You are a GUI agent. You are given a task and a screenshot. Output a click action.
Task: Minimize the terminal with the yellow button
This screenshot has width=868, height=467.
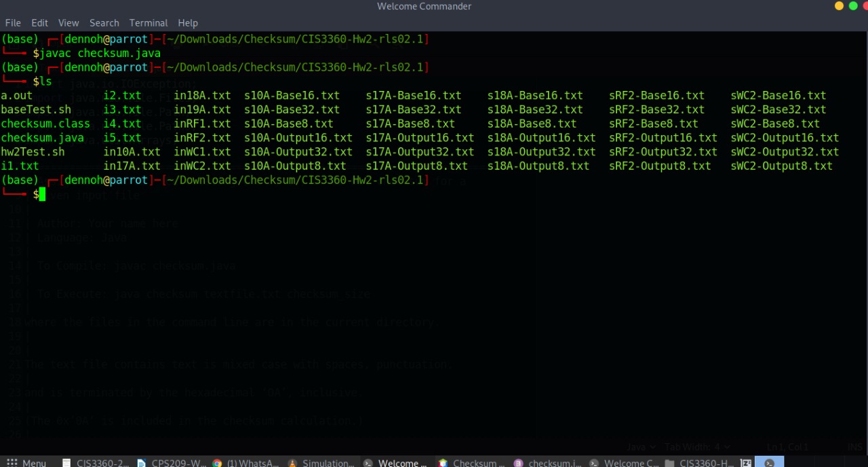click(x=839, y=6)
